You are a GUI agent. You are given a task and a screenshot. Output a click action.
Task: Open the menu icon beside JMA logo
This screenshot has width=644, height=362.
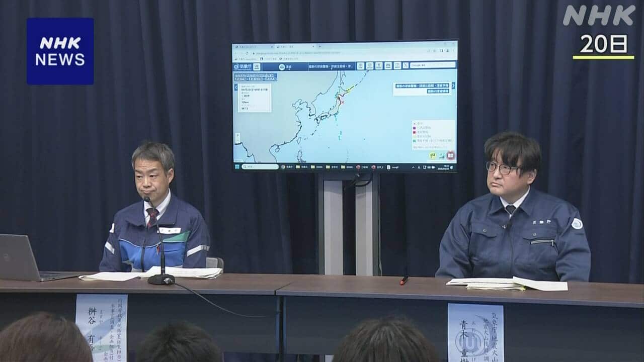click(x=257, y=66)
